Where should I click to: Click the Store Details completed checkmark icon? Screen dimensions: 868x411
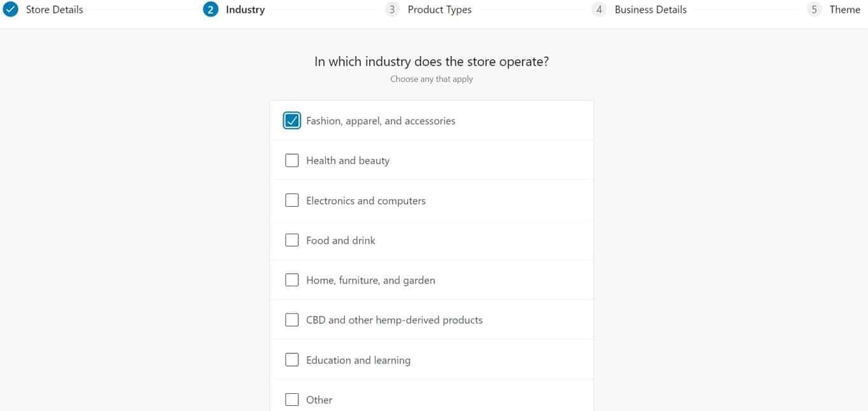coord(11,10)
